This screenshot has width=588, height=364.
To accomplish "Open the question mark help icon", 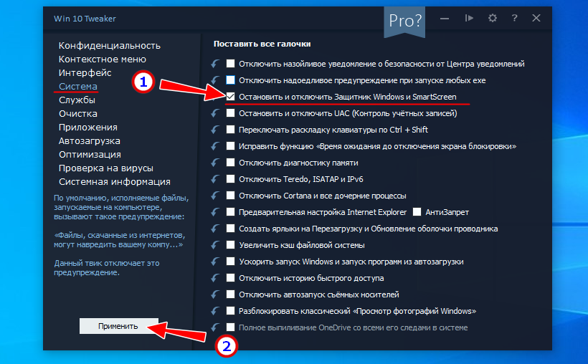I will pyautogui.click(x=515, y=18).
